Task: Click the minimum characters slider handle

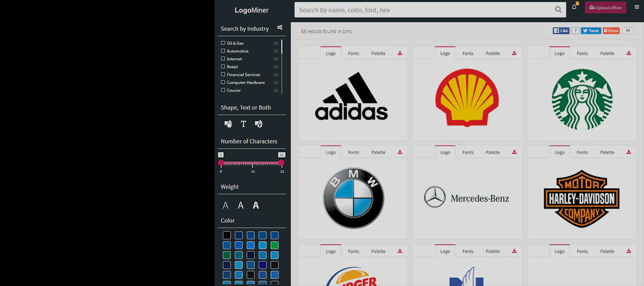Action: [x=221, y=163]
